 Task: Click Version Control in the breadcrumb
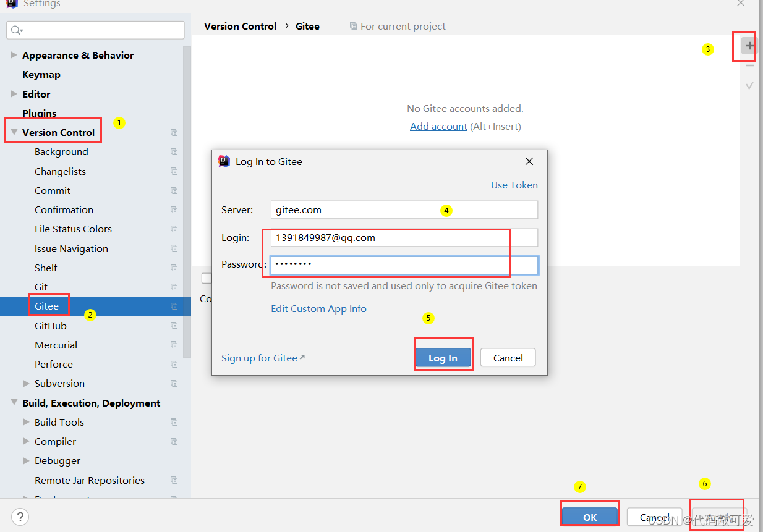point(241,26)
